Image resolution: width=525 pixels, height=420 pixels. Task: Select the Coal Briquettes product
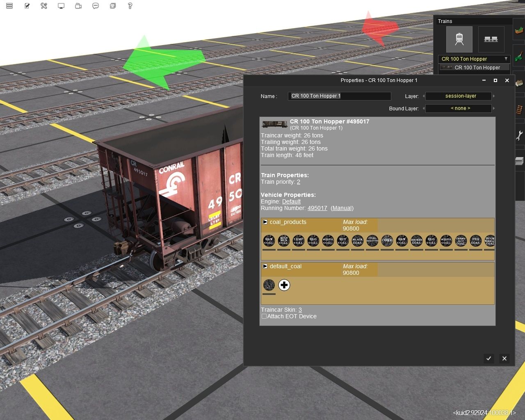pos(372,241)
